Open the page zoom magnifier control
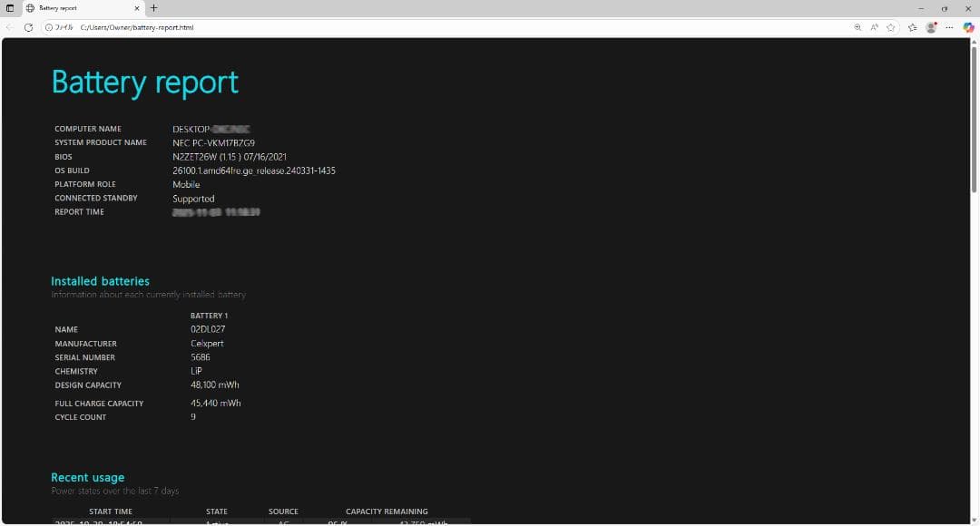The image size is (980, 526). click(x=858, y=27)
